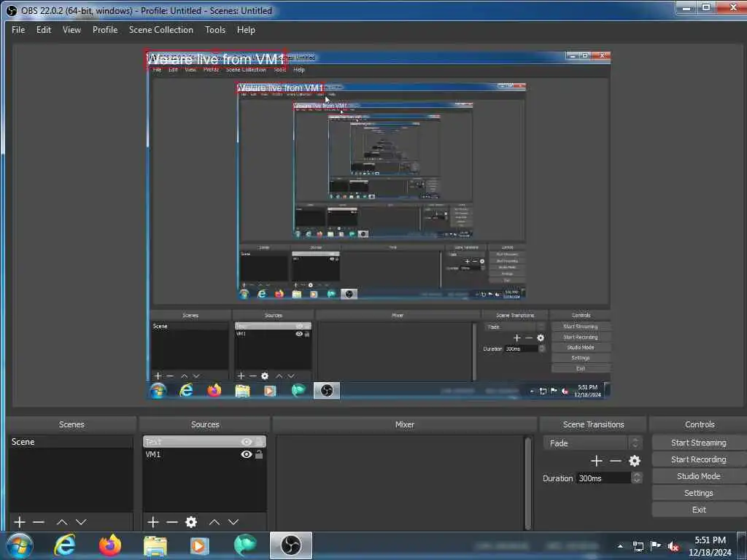Image resolution: width=747 pixels, height=560 pixels.
Task: Open the Edit menu
Action: point(44,29)
